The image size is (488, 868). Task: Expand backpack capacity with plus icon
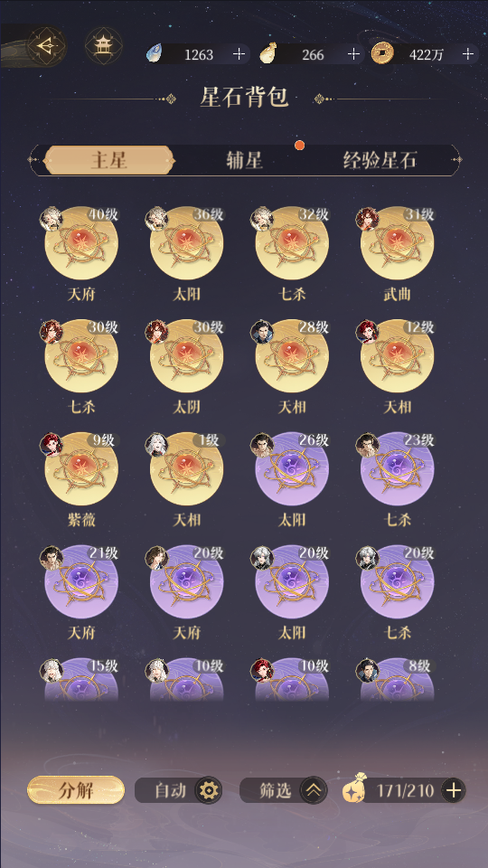click(454, 790)
